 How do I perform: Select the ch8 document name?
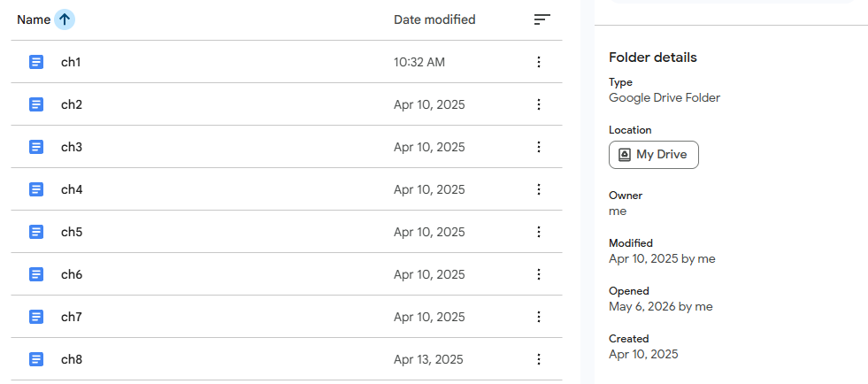coord(72,359)
